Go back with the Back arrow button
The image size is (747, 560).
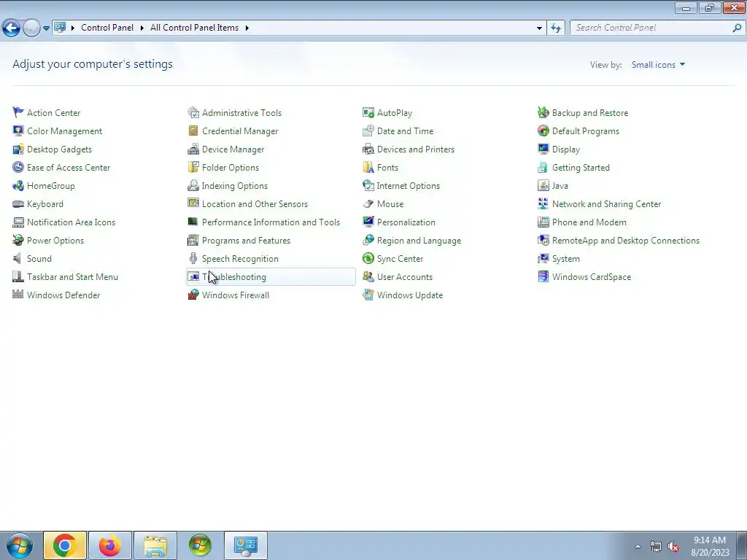click(x=12, y=28)
